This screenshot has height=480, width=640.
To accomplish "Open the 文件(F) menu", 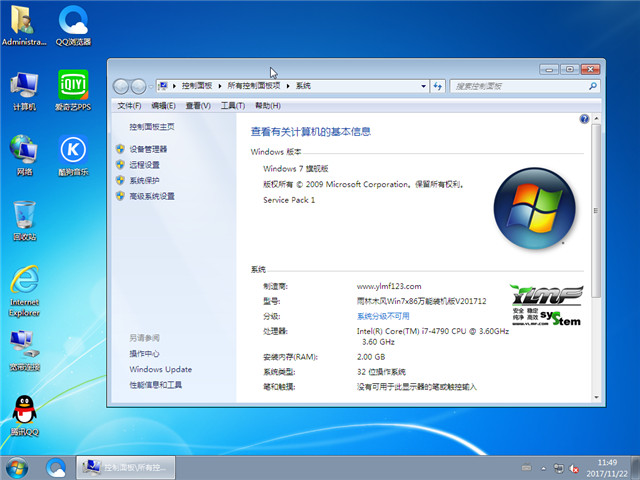I will 129,105.
